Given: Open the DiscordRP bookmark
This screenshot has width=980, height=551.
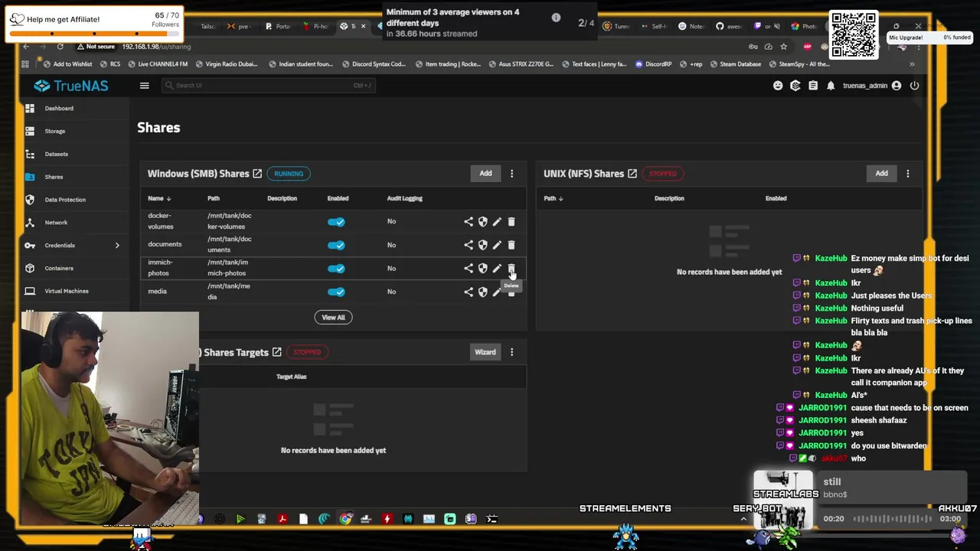Looking at the screenshot, I should pyautogui.click(x=653, y=64).
